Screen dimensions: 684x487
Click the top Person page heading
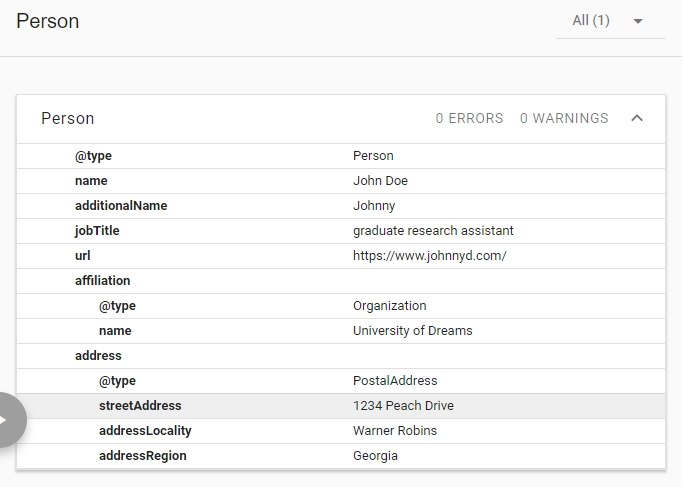click(x=48, y=21)
